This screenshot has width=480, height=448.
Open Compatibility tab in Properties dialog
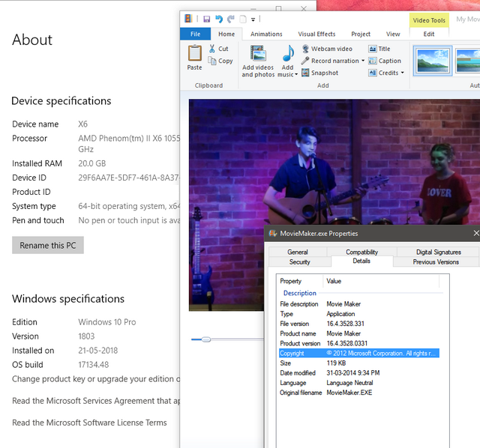361,252
